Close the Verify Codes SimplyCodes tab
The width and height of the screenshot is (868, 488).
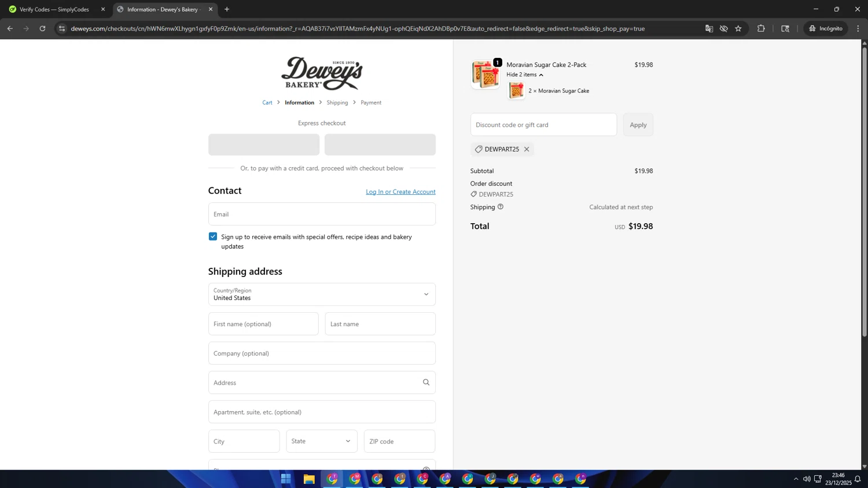pos(103,9)
